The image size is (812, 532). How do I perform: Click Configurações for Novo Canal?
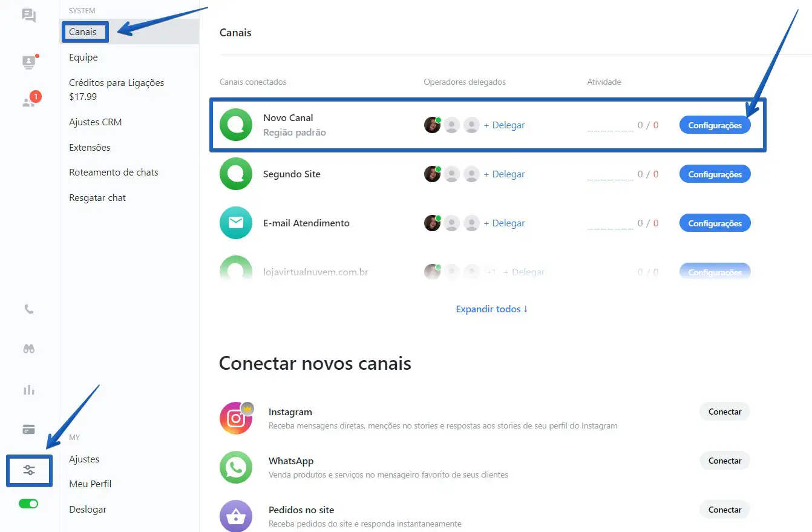tap(715, 125)
